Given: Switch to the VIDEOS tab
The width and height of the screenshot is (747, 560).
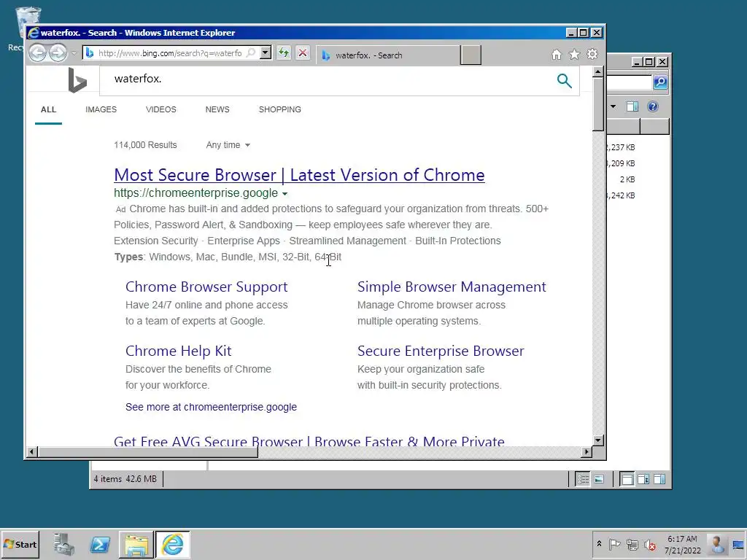Looking at the screenshot, I should [161, 109].
